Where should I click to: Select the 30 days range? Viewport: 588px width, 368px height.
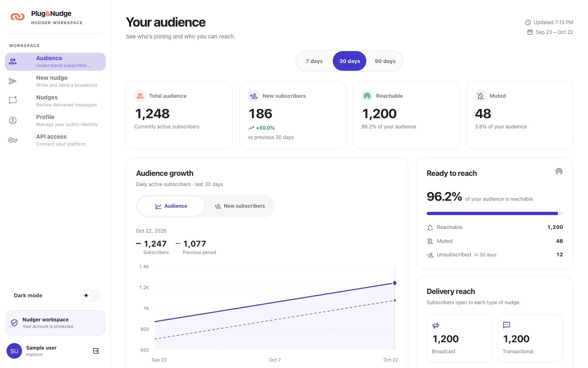tap(350, 61)
